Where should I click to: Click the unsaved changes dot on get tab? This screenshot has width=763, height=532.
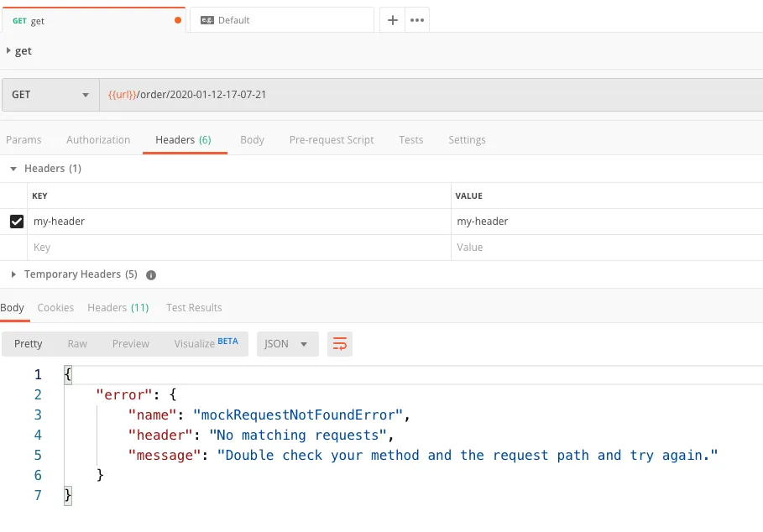click(x=178, y=20)
